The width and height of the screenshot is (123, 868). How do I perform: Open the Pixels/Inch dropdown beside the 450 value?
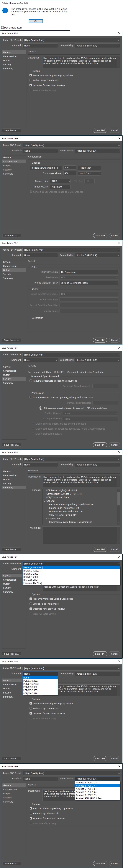click(90, 173)
